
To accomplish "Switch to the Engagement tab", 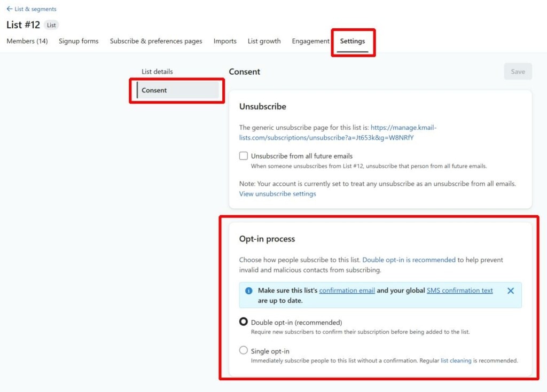I will click(310, 41).
